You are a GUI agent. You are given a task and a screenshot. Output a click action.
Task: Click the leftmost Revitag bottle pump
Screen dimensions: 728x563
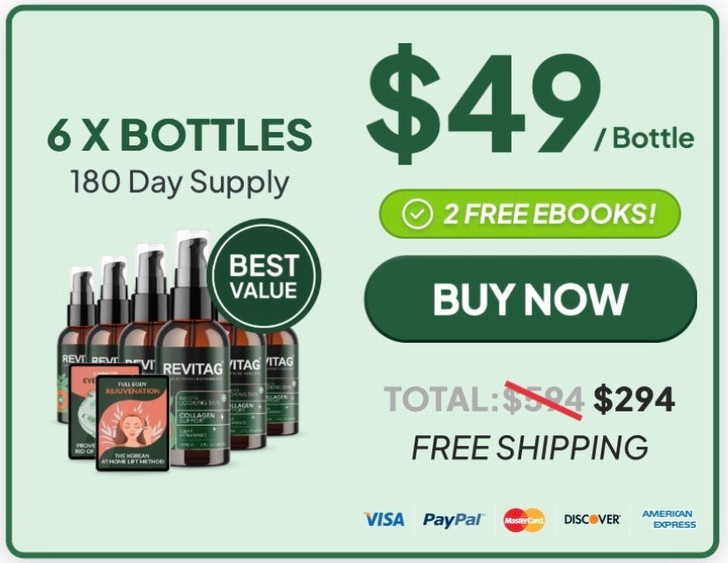pyautogui.click(x=83, y=291)
